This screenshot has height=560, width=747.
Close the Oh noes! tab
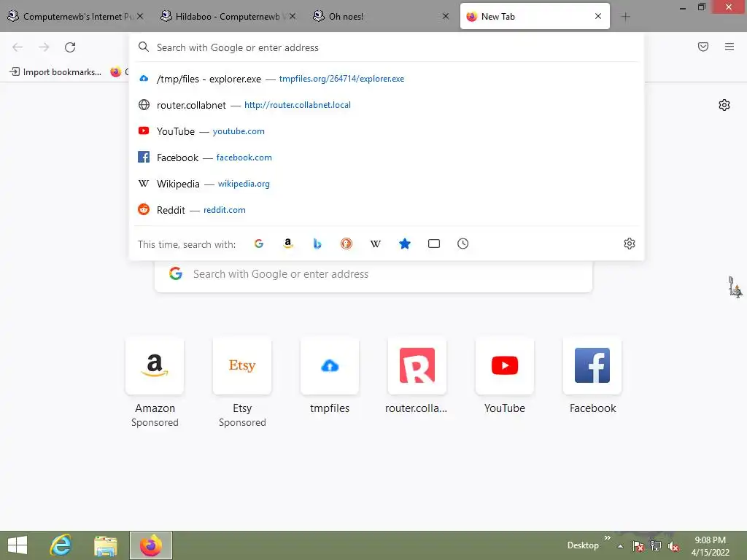tap(446, 16)
